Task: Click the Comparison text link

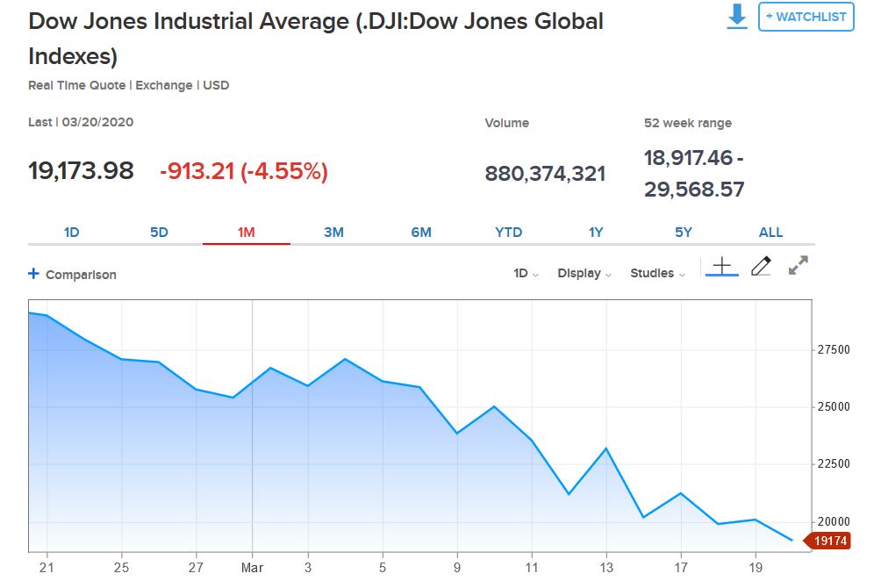Action: 81,275
